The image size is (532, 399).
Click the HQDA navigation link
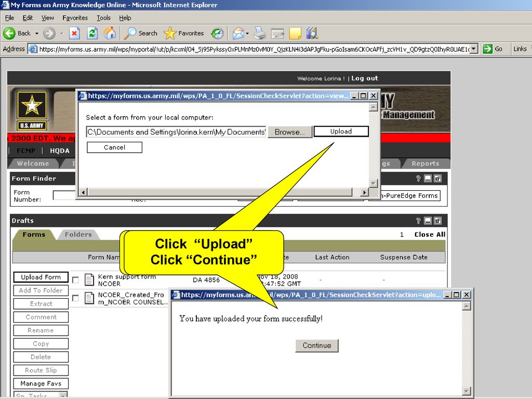59,151
